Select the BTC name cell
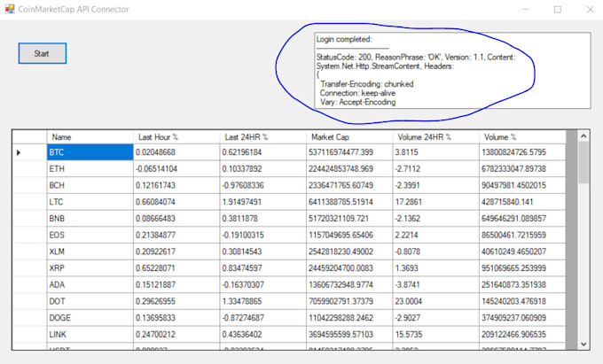The height and width of the screenshot is (364, 603). 89,152
